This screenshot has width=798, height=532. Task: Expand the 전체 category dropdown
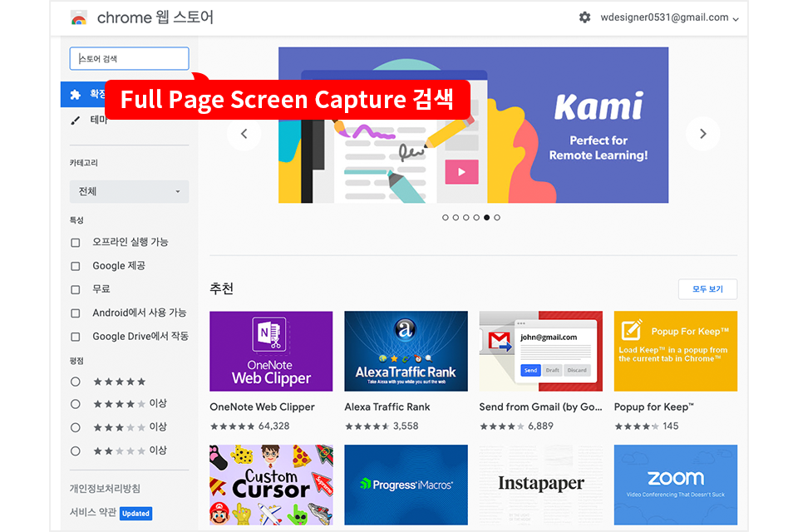tap(129, 191)
